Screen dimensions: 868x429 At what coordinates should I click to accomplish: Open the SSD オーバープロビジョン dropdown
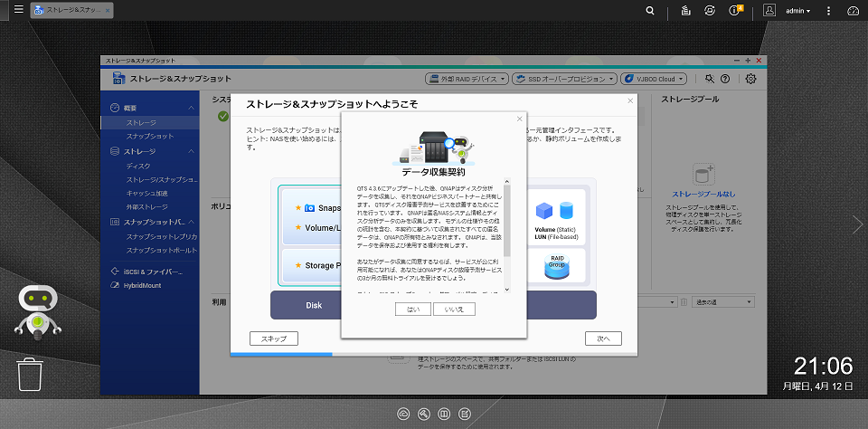tap(564, 79)
